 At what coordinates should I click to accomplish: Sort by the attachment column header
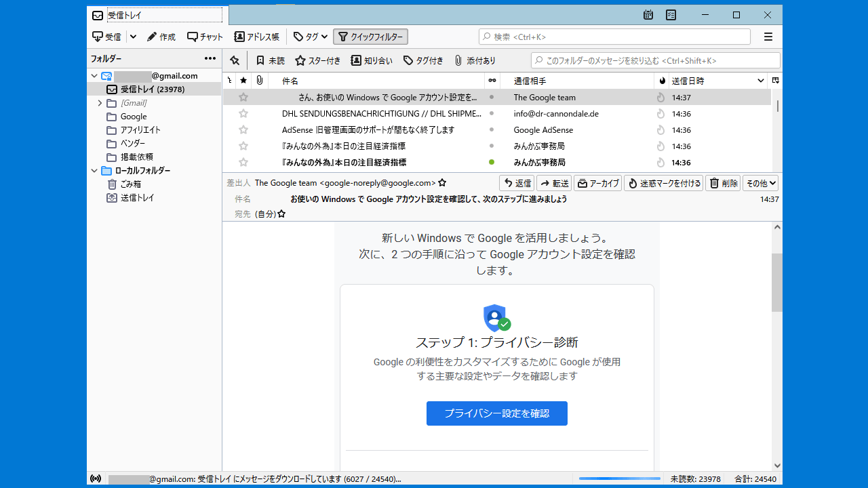260,81
